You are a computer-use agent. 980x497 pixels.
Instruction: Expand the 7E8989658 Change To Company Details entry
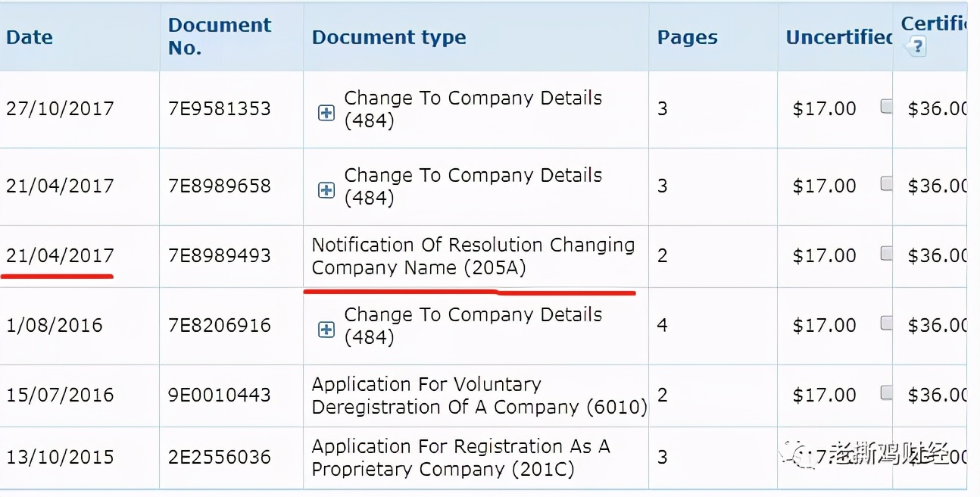tap(326, 190)
